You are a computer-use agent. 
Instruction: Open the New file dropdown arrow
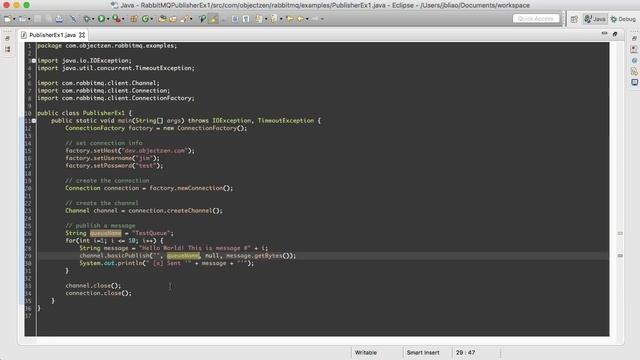(x=14, y=19)
